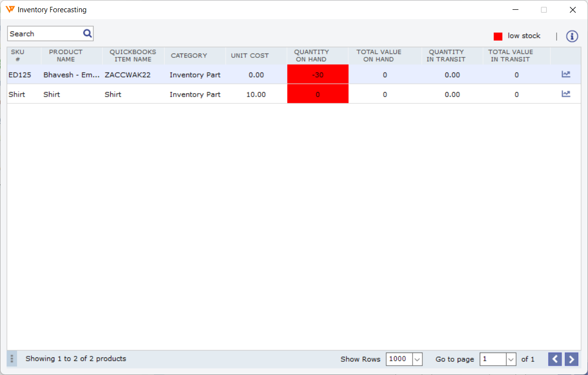
Task: Click the three-dot options handle at bottom left
Action: (x=12, y=359)
